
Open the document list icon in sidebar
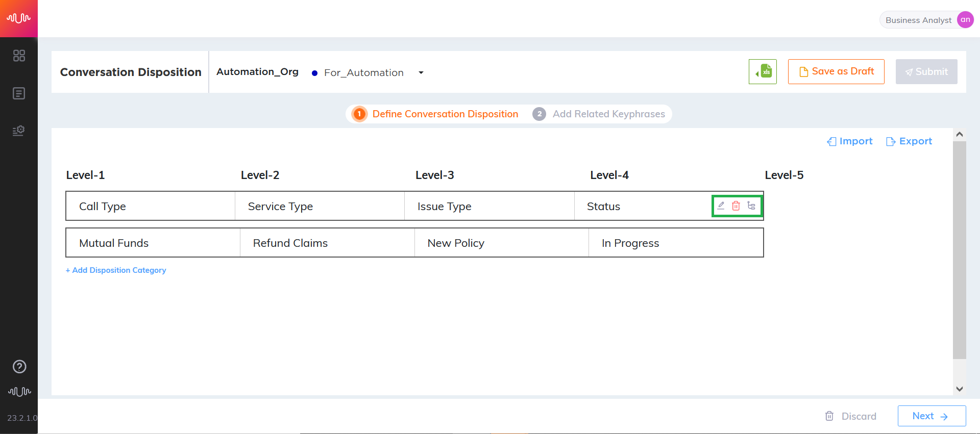(x=19, y=93)
